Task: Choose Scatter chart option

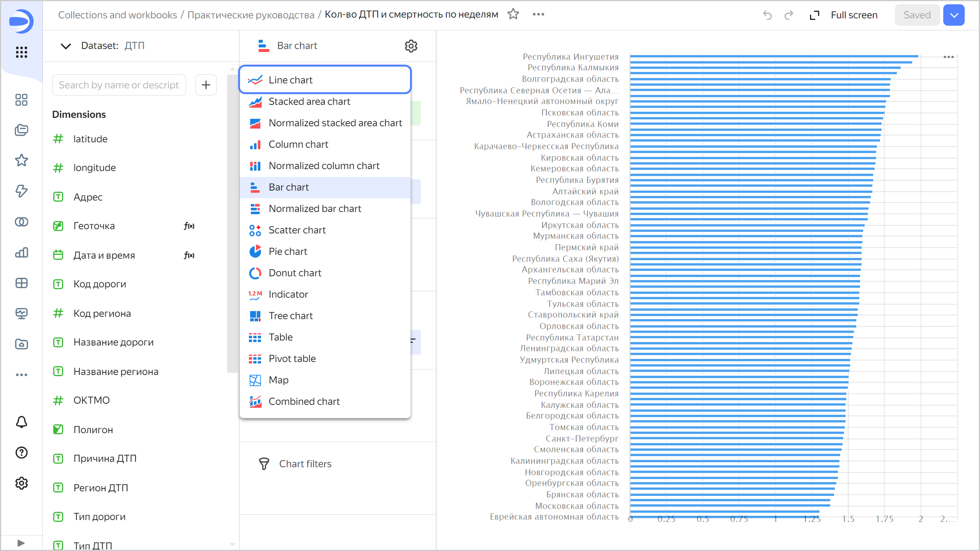Action: [297, 230]
